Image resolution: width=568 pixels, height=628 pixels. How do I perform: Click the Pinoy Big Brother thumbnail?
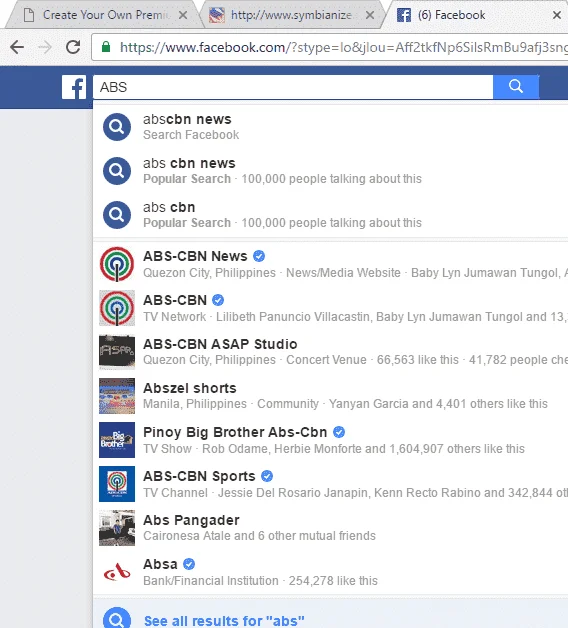pos(117,440)
